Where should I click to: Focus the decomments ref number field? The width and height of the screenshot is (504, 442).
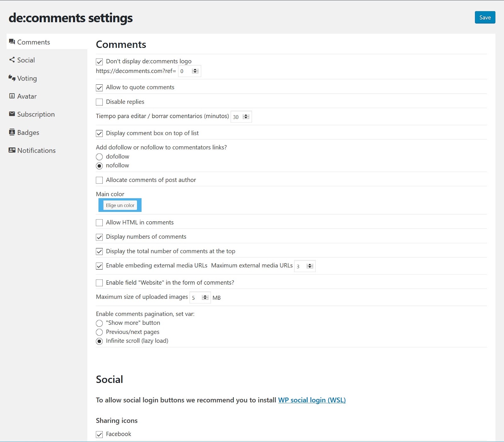(189, 71)
